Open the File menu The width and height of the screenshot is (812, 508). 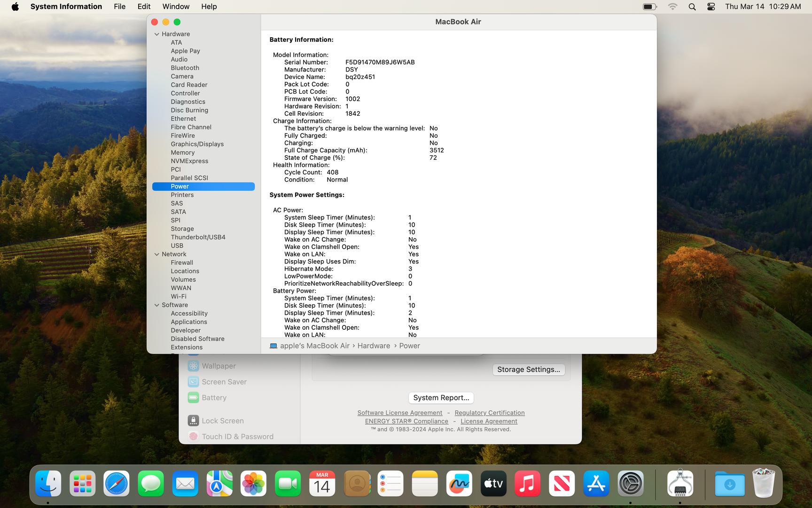click(x=119, y=7)
